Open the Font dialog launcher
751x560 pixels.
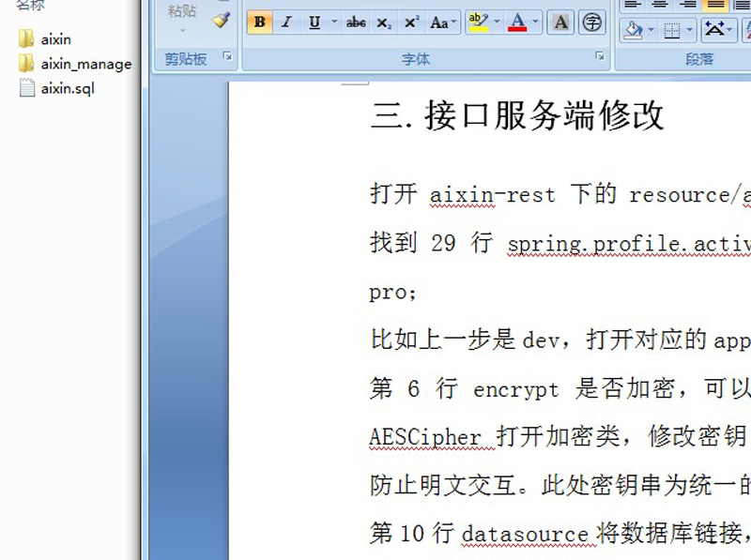tap(600, 57)
